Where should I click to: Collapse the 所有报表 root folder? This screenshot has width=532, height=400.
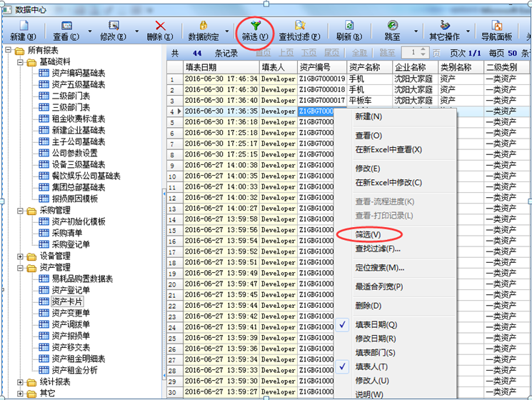(x=8, y=50)
